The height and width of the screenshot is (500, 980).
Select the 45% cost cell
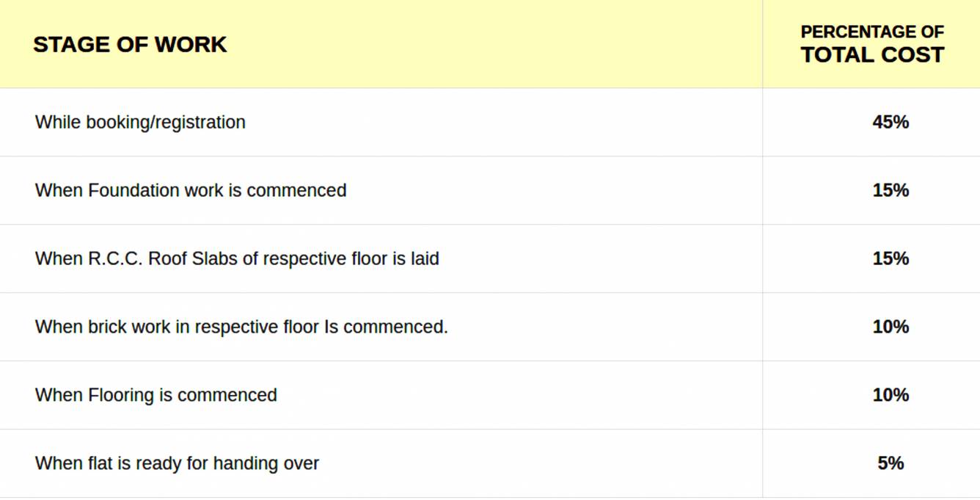[891, 122]
